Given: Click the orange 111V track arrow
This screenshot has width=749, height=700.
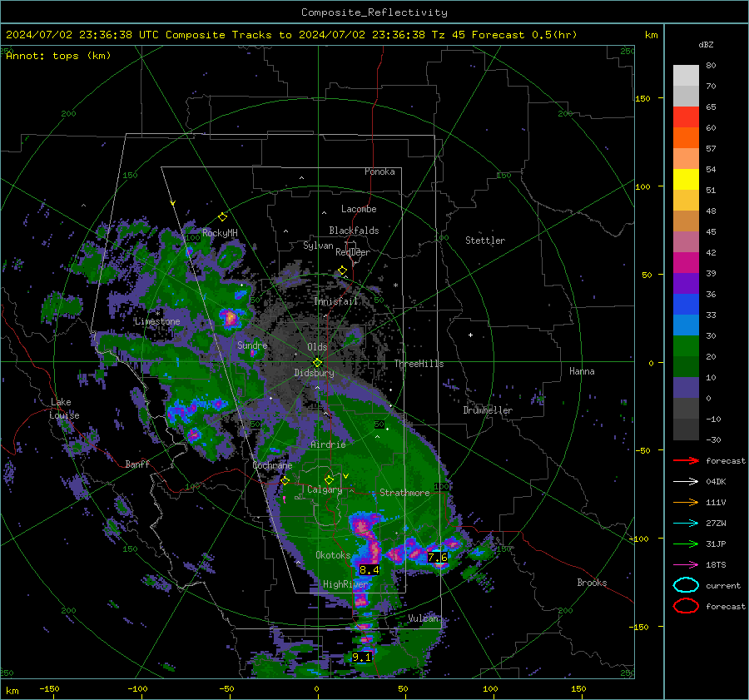Looking at the screenshot, I should pyautogui.click(x=686, y=502).
